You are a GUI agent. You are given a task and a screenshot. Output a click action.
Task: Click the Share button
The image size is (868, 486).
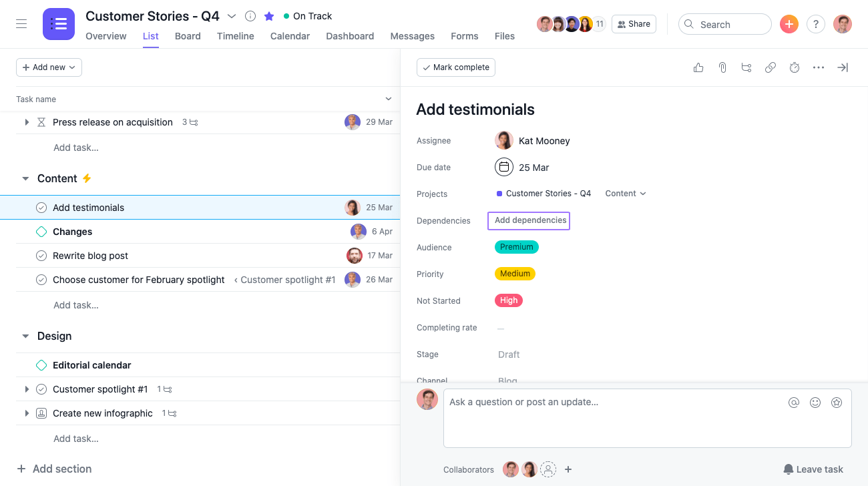633,23
